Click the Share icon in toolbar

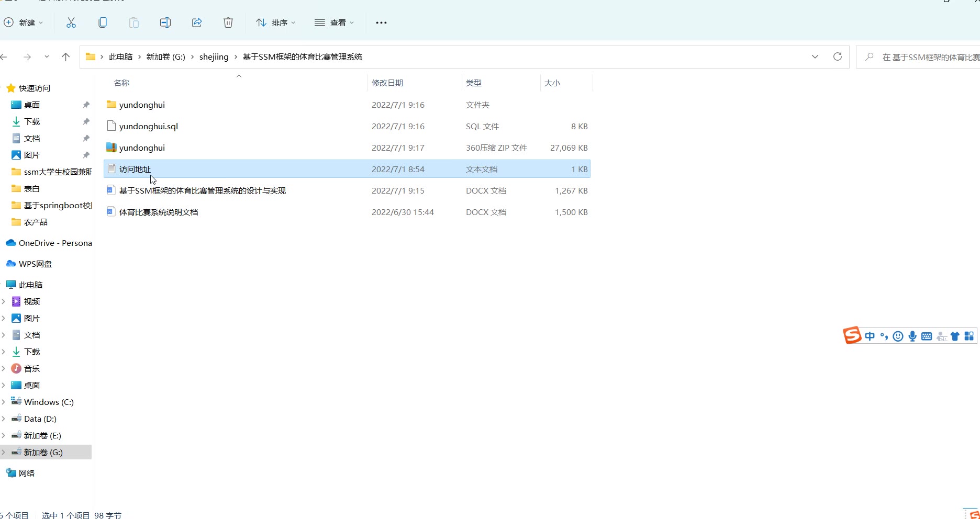point(197,22)
